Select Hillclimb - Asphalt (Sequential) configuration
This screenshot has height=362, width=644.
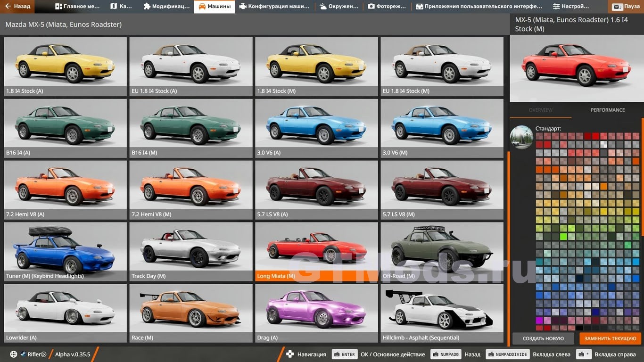tap(442, 313)
